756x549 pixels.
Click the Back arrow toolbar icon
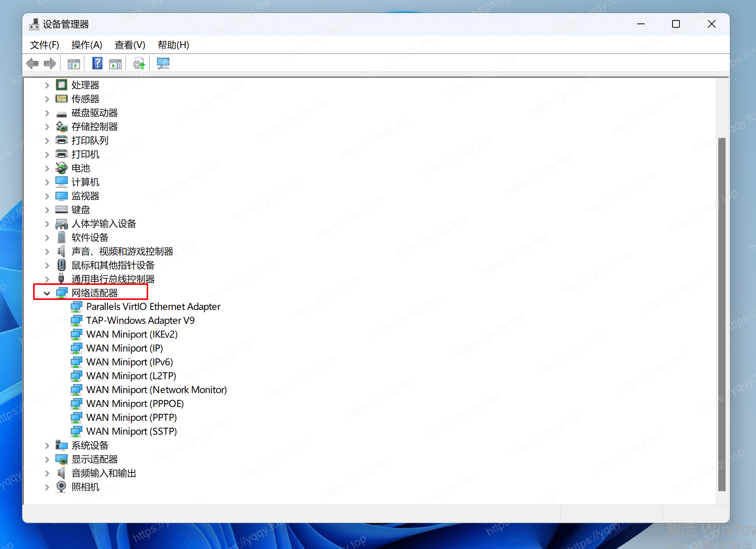32,64
